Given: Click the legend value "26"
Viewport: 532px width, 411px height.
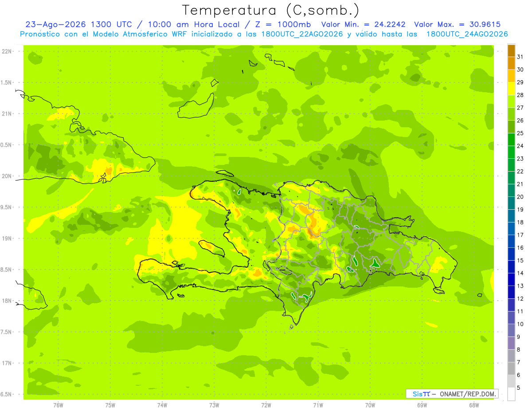Looking at the screenshot, I should tap(520, 120).
